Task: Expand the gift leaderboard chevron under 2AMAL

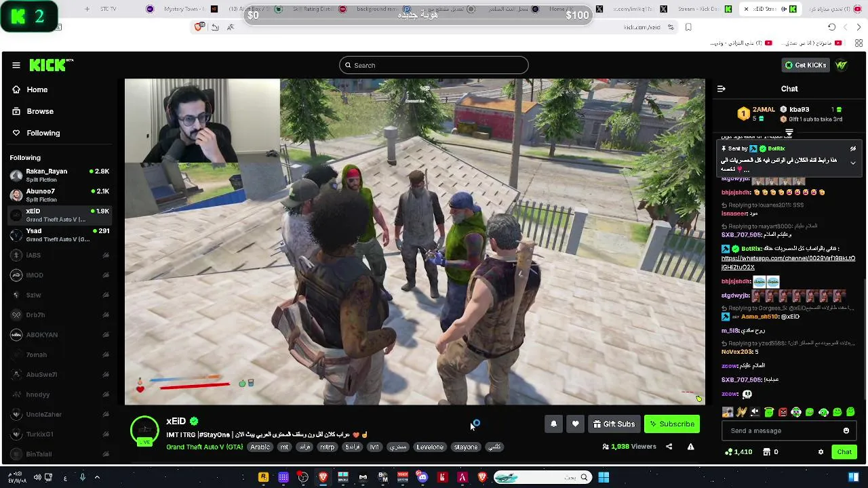Action: click(789, 132)
